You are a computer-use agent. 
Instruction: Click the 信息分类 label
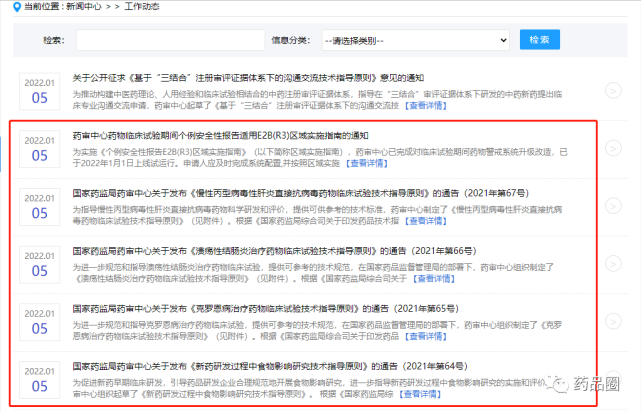(x=291, y=40)
